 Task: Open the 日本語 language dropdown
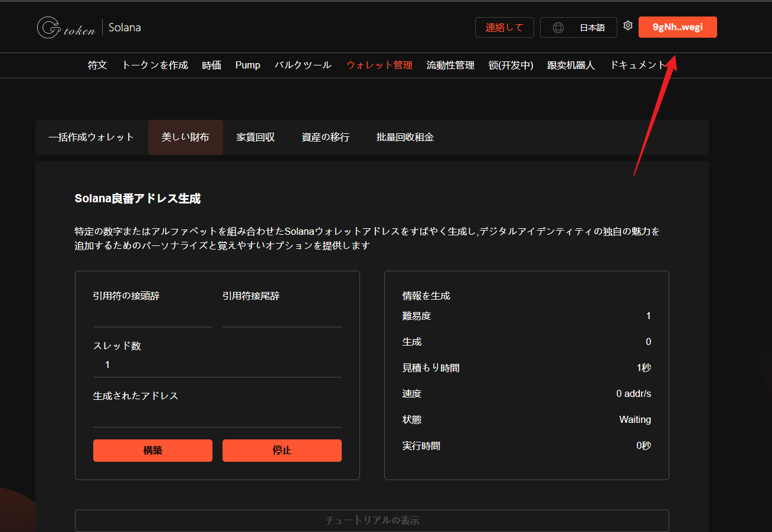pos(591,28)
